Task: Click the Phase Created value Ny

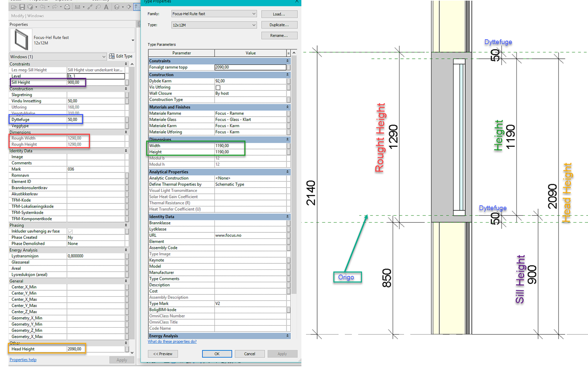Action: tap(95, 237)
